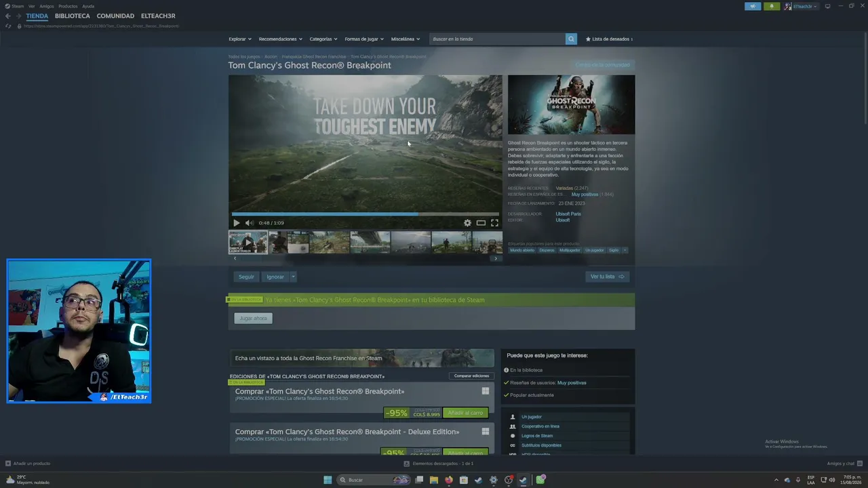Click the 'Jugar ahora' button
The image size is (868, 488).
[x=254, y=318]
